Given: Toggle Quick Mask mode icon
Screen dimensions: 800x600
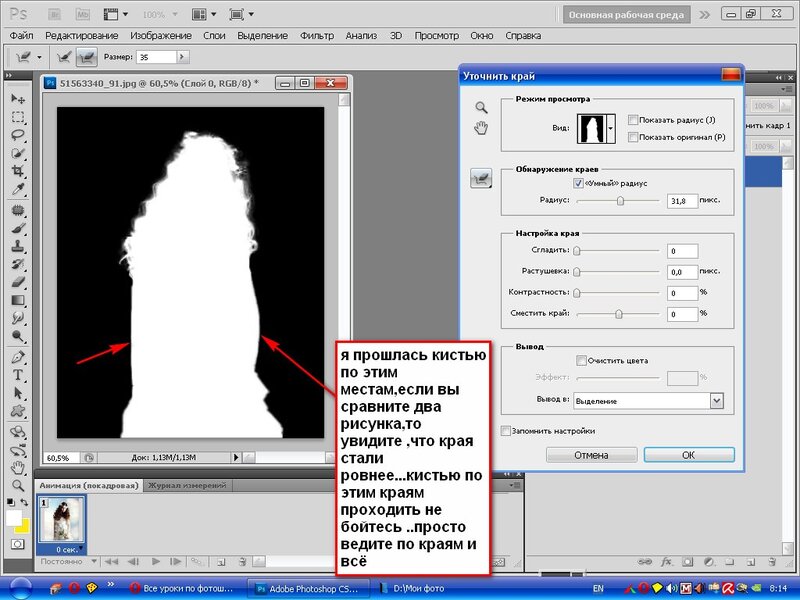Looking at the screenshot, I should 17,544.
